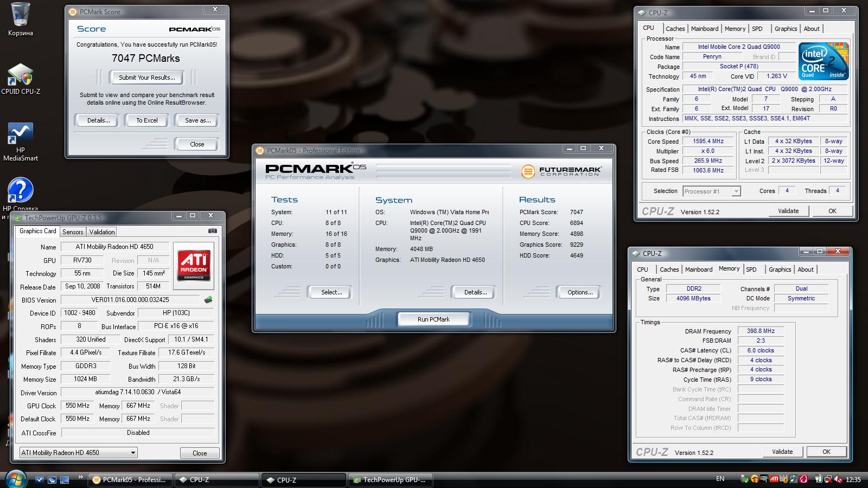The width and height of the screenshot is (868, 488).
Task: Click the Switch between windows quick launch icon
Action: [x=52, y=480]
